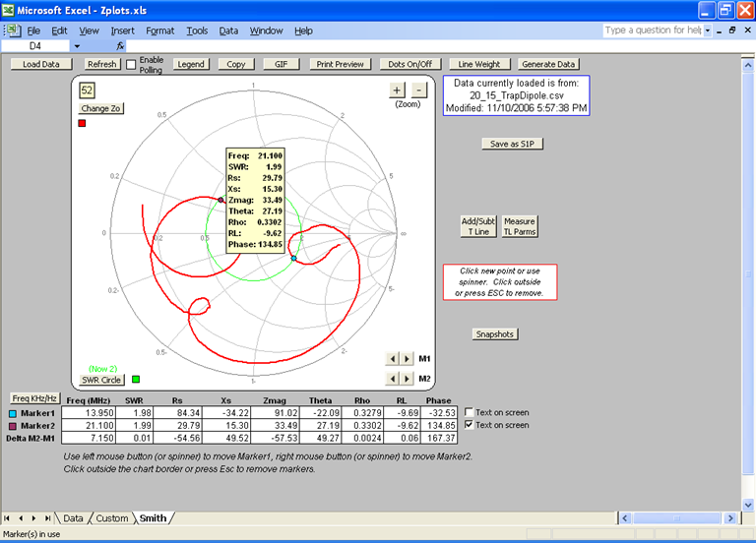Enable Marker1 Text on screen checkbox

(469, 413)
